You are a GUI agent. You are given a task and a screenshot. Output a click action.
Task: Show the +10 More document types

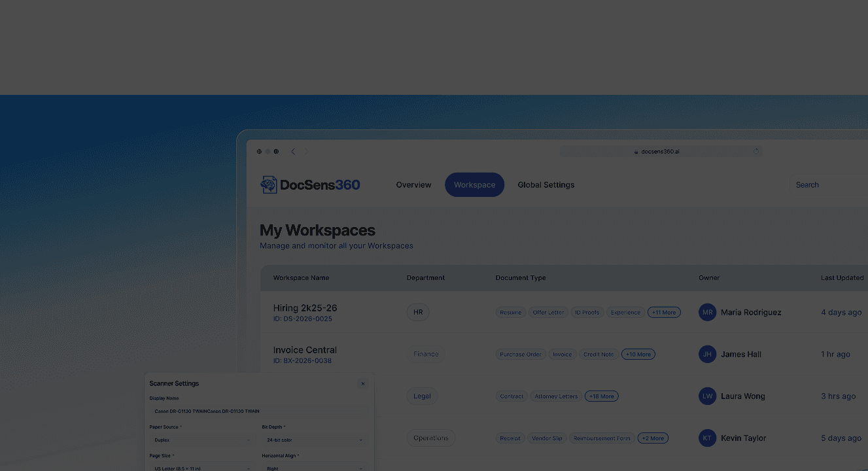(x=638, y=355)
